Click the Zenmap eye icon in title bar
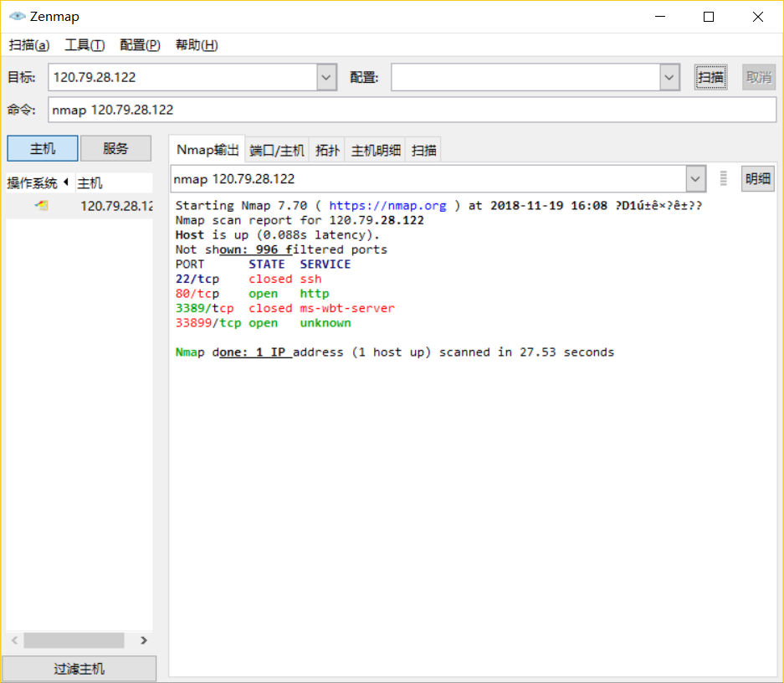The image size is (784, 683). click(x=17, y=16)
